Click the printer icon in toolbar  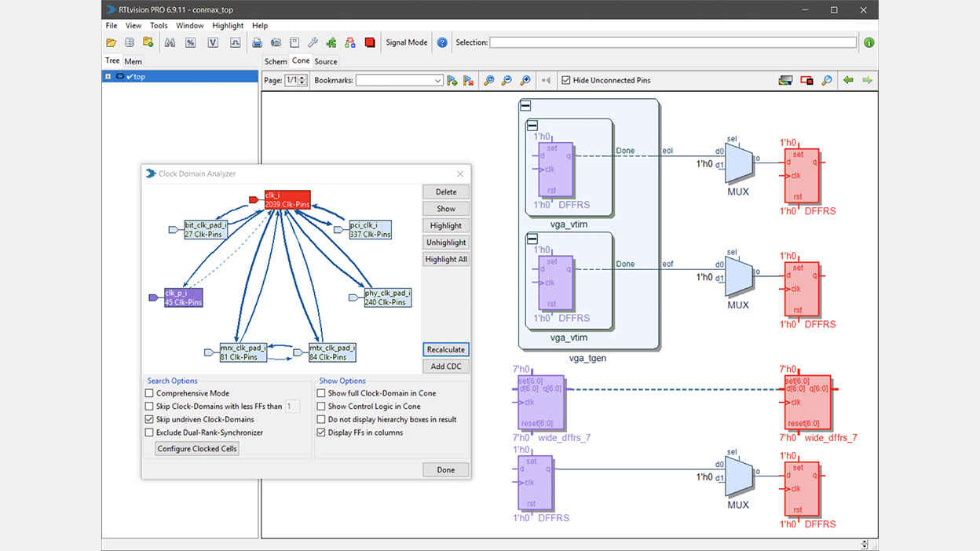[257, 42]
